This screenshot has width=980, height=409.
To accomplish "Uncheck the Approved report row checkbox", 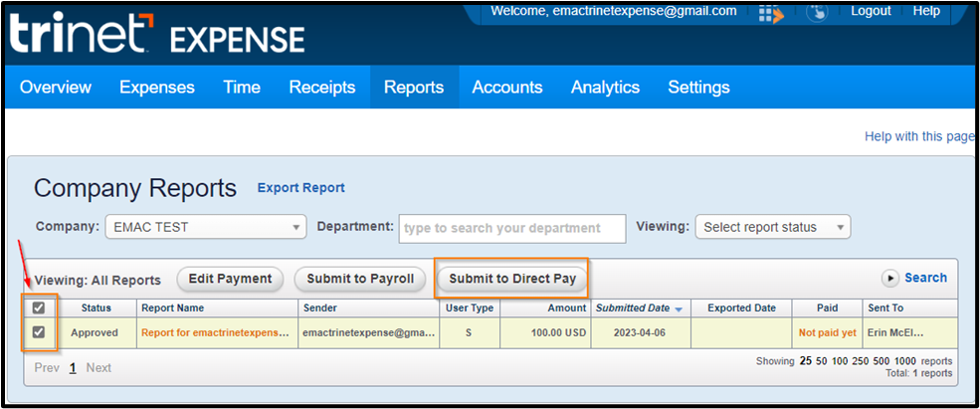I will [x=39, y=332].
